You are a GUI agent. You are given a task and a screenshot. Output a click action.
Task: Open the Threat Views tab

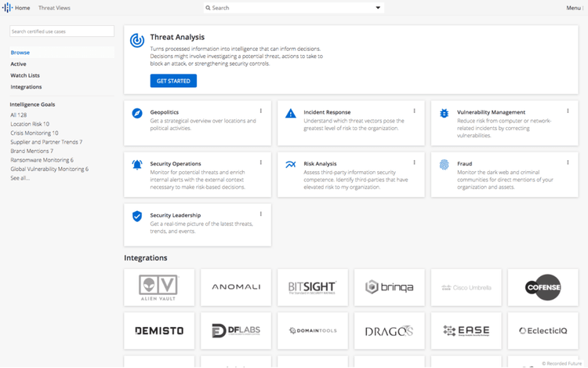(x=54, y=8)
